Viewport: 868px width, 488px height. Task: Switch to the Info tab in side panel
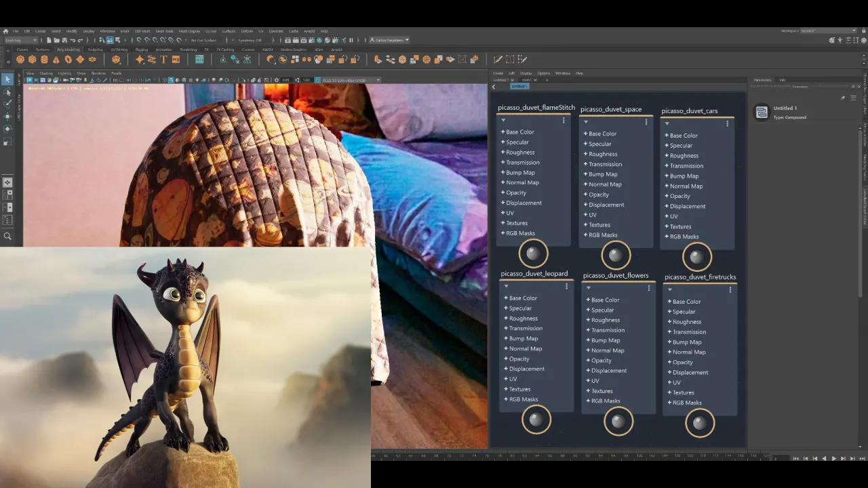click(782, 80)
